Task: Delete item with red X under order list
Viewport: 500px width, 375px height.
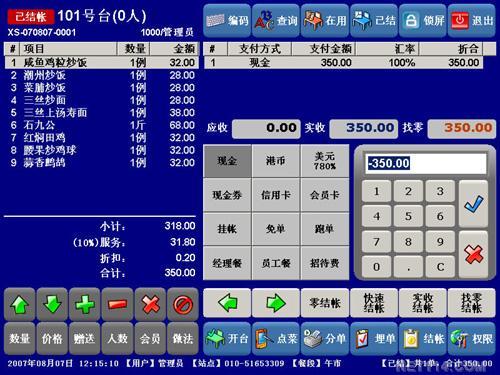Action: coord(150,304)
